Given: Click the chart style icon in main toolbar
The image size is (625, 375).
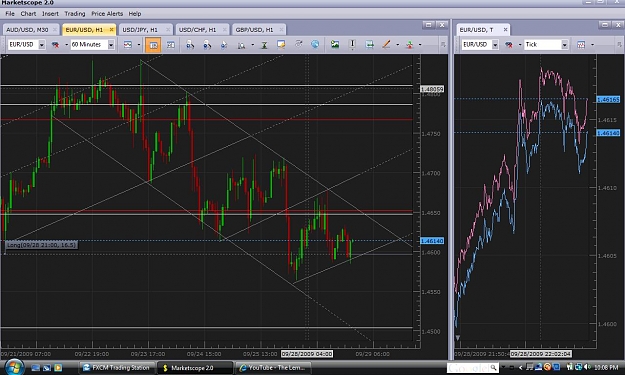Looking at the screenshot, I should (128, 45).
